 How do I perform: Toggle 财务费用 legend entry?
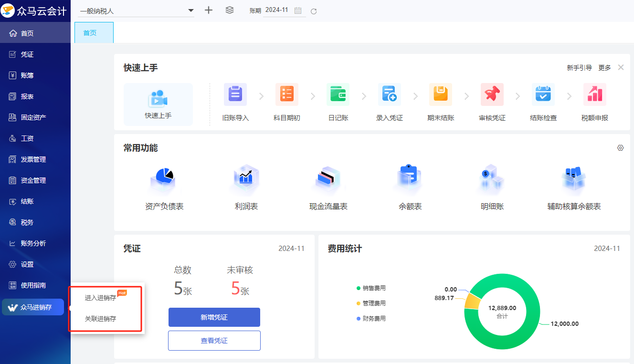371,319
